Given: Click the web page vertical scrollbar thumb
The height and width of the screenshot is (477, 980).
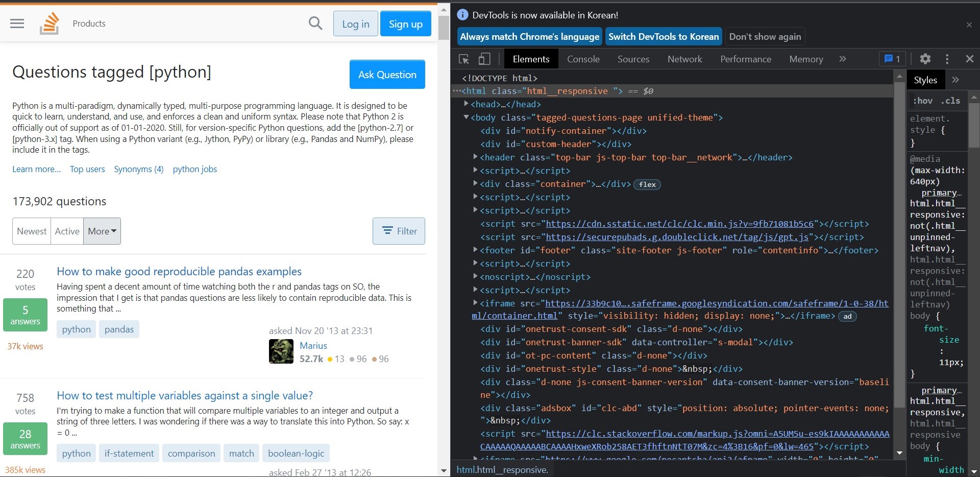Looking at the screenshot, I should (x=444, y=28).
